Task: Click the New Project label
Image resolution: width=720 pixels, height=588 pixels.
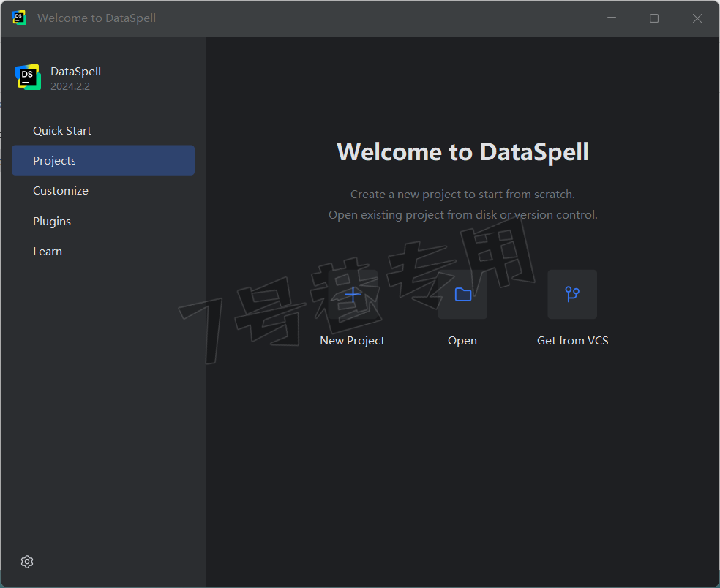Action: coord(352,341)
